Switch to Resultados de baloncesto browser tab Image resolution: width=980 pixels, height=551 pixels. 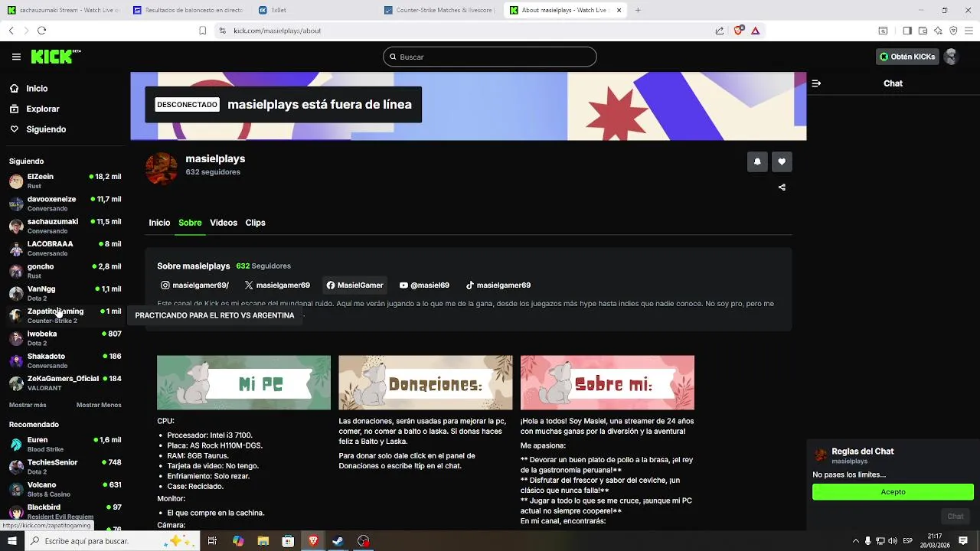pyautogui.click(x=188, y=10)
